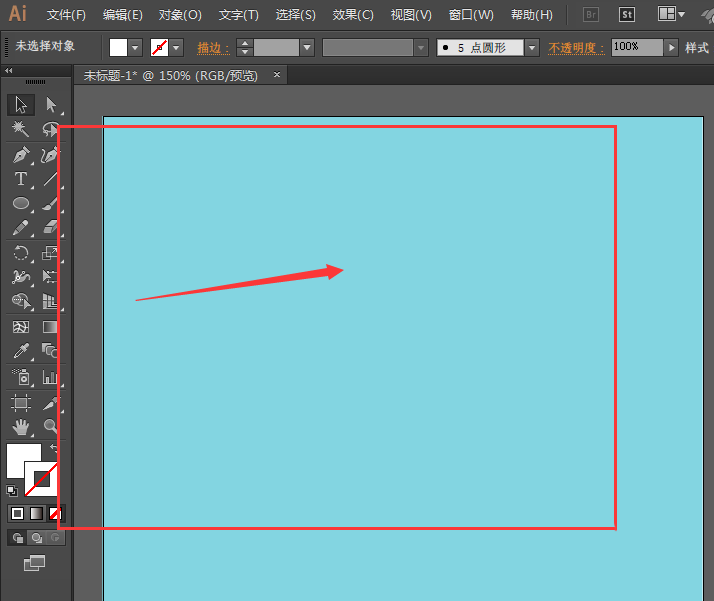
Task: Collapse the tools panel with double arrows
Action: 9,71
